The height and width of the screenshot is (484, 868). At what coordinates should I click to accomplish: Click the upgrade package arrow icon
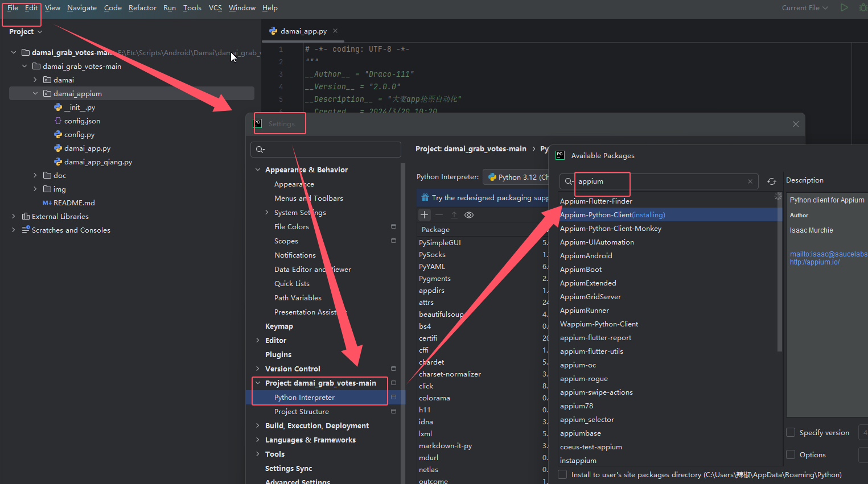click(454, 215)
